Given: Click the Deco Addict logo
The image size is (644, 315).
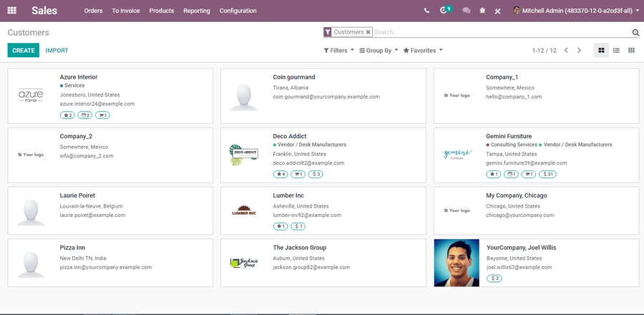Looking at the screenshot, I should click(244, 155).
